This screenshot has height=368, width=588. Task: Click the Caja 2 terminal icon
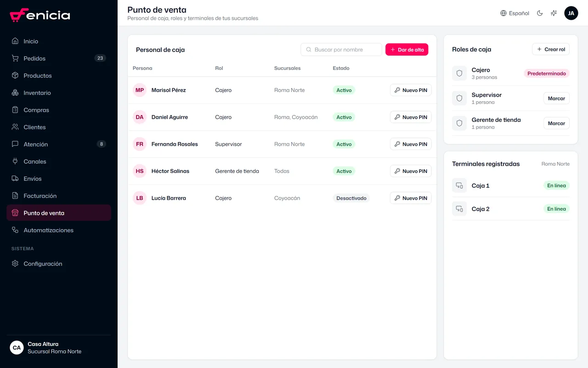[459, 209]
